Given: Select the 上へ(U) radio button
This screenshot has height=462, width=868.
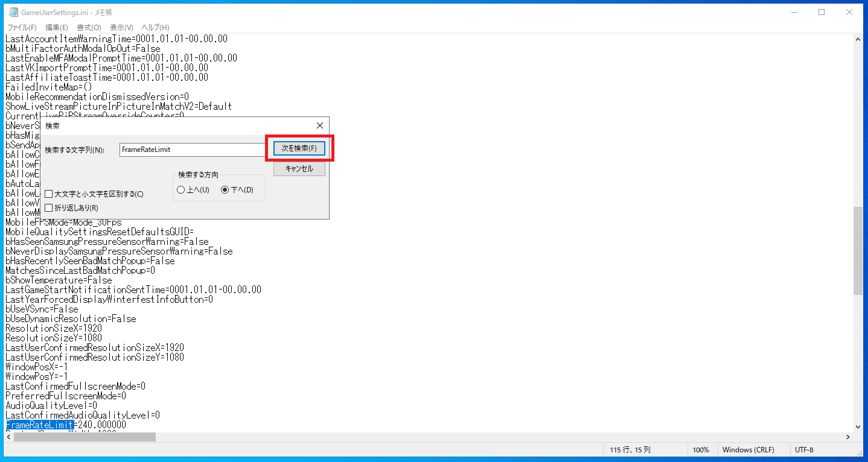Looking at the screenshot, I should pyautogui.click(x=193, y=190).
